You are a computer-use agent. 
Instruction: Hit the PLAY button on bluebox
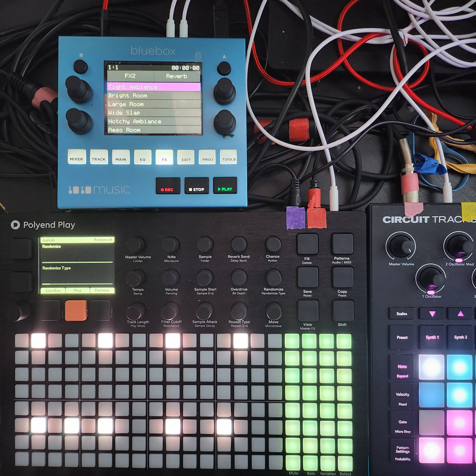click(225, 185)
